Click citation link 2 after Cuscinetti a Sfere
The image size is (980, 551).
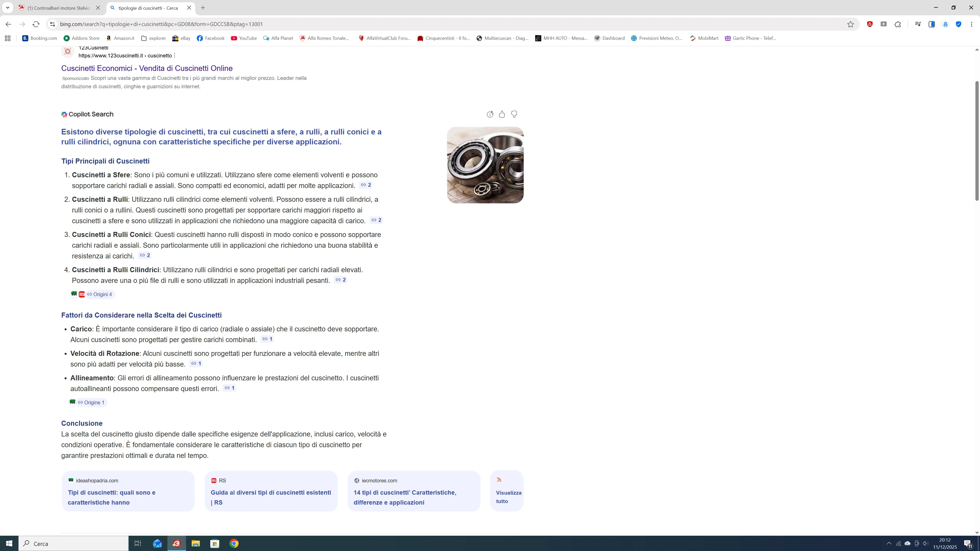(365, 185)
